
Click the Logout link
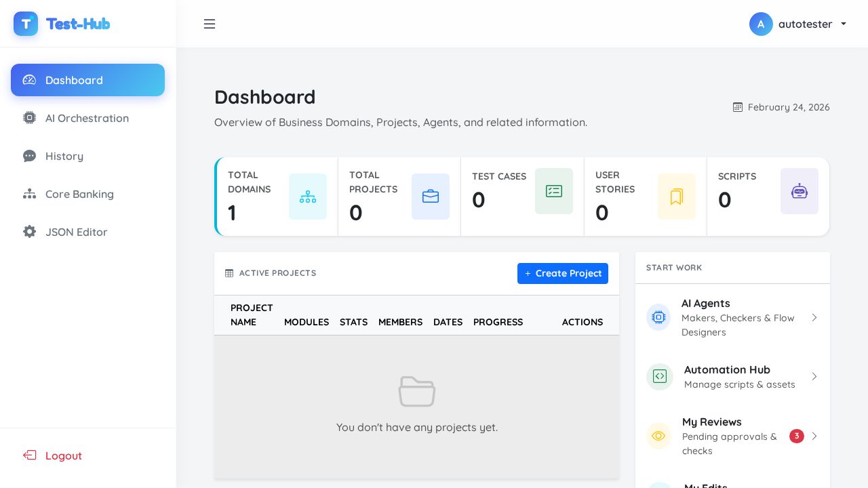tap(63, 455)
